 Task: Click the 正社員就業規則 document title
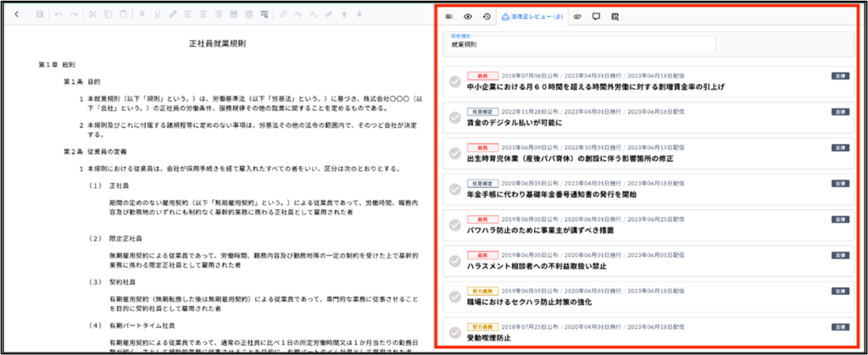(218, 44)
